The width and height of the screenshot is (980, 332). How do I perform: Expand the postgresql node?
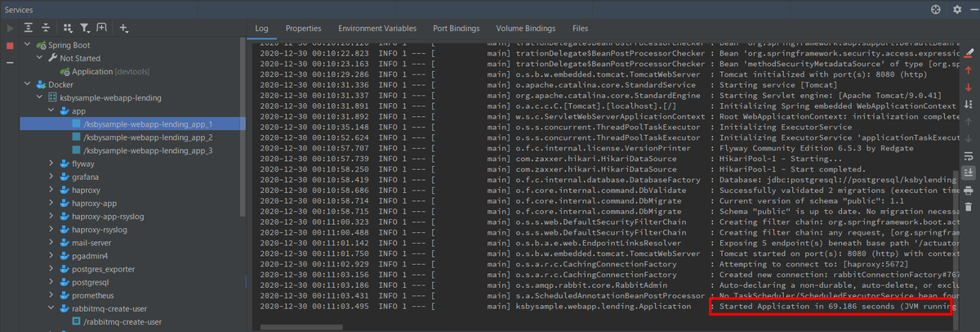(x=51, y=281)
